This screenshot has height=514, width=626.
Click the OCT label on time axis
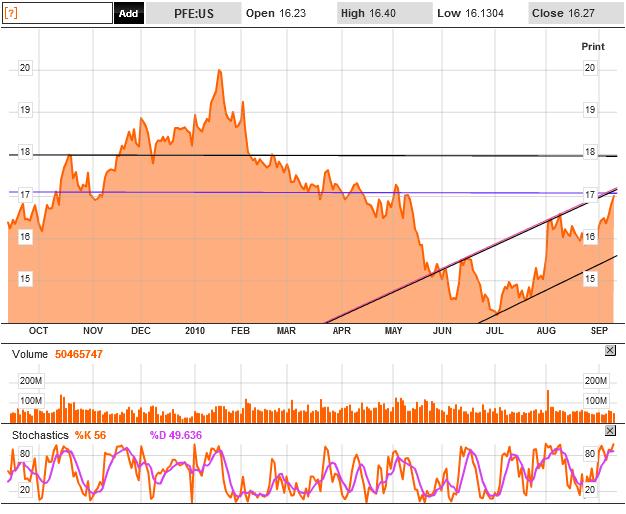point(38,331)
